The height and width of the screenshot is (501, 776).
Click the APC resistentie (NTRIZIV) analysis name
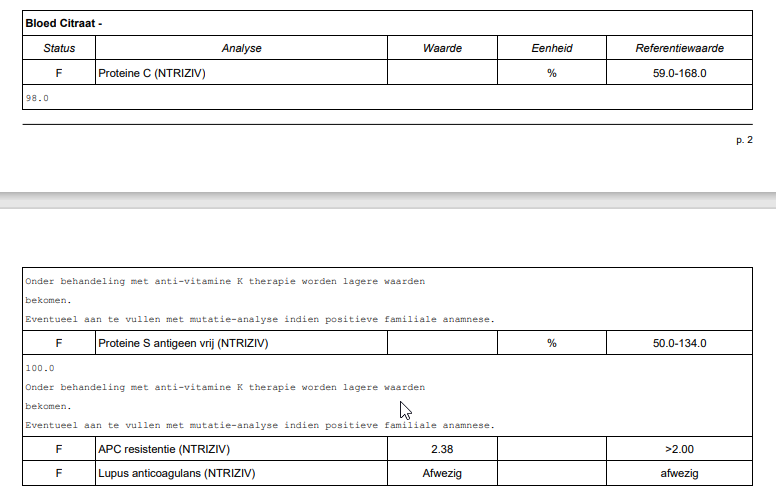(x=163, y=449)
